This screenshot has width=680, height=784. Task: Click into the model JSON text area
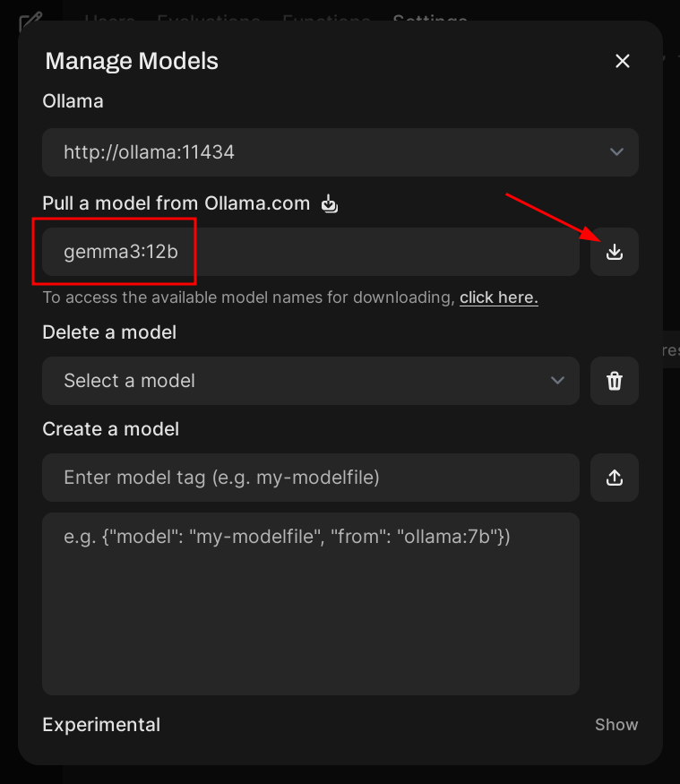tap(310, 603)
